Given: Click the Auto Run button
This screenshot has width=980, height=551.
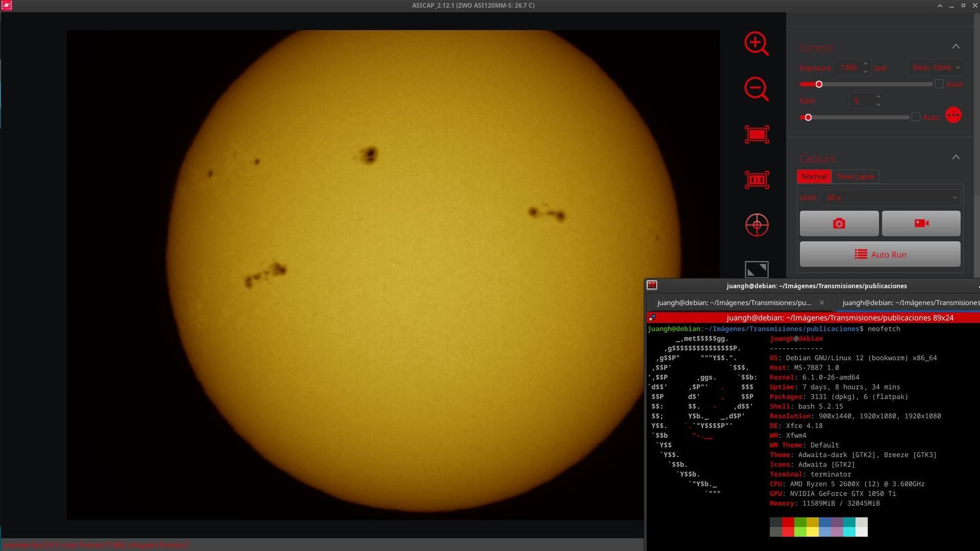Looking at the screenshot, I should click(880, 254).
